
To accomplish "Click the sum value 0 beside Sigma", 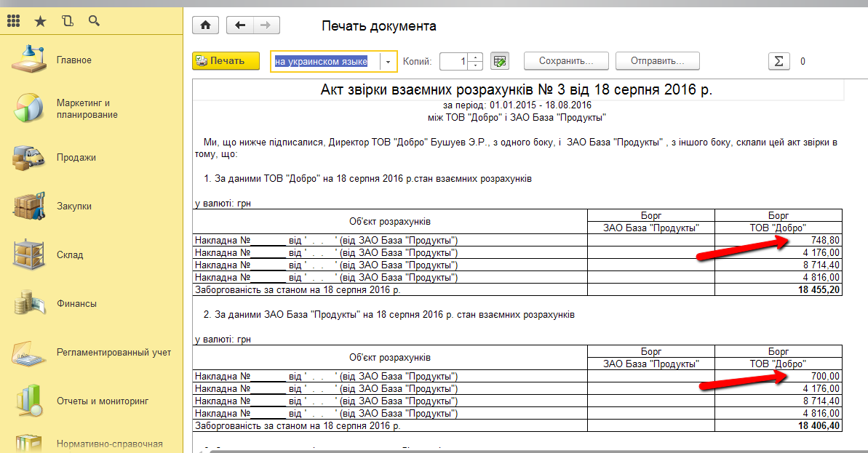I will [x=803, y=61].
